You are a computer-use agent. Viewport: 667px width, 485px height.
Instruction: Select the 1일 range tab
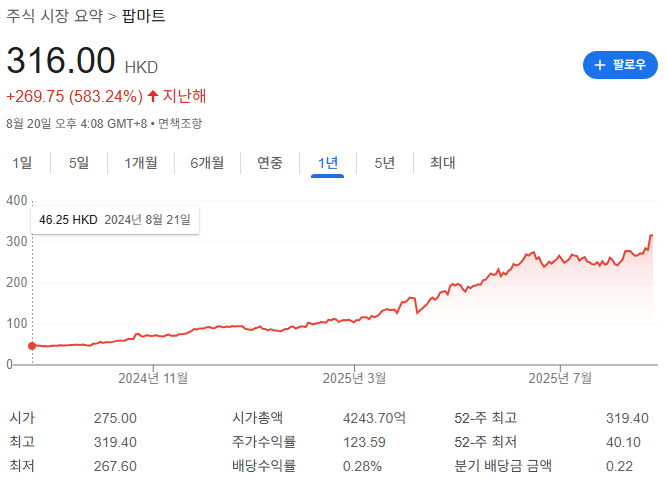pyautogui.click(x=22, y=163)
